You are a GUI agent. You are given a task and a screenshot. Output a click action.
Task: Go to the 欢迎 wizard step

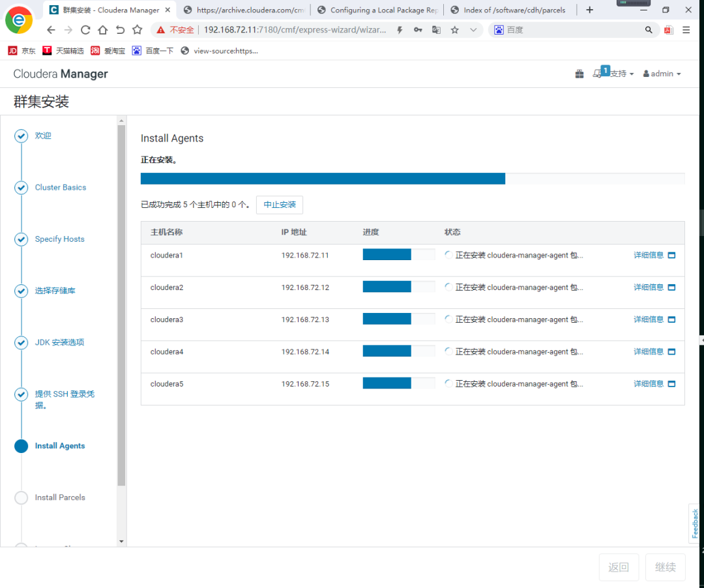pyautogui.click(x=43, y=136)
